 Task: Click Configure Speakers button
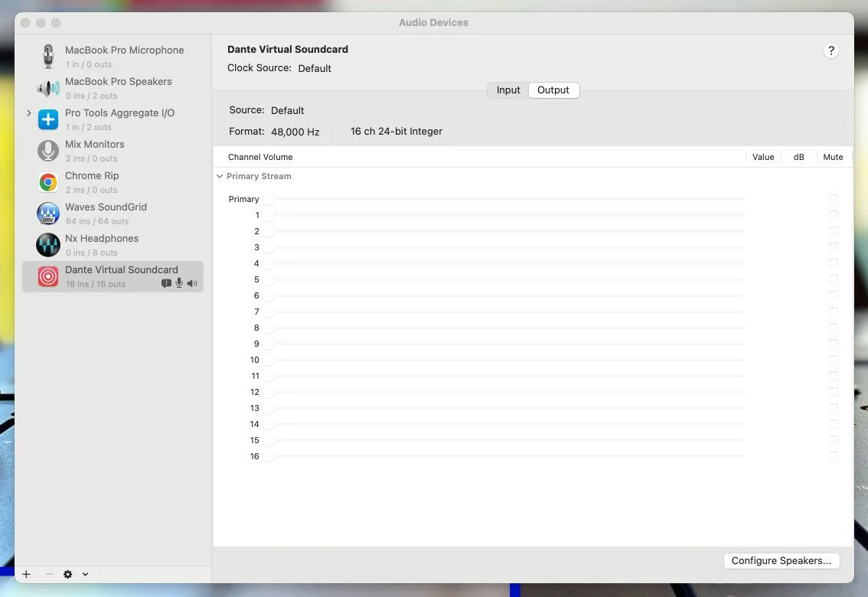[781, 560]
